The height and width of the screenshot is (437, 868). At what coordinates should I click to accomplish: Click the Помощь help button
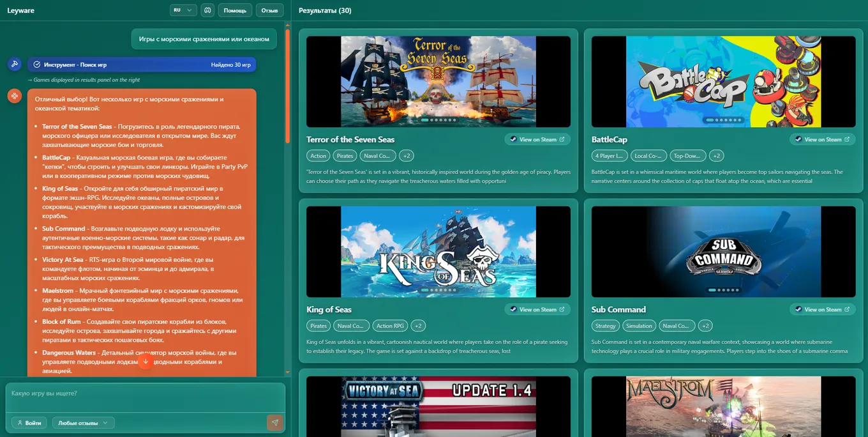[235, 10]
